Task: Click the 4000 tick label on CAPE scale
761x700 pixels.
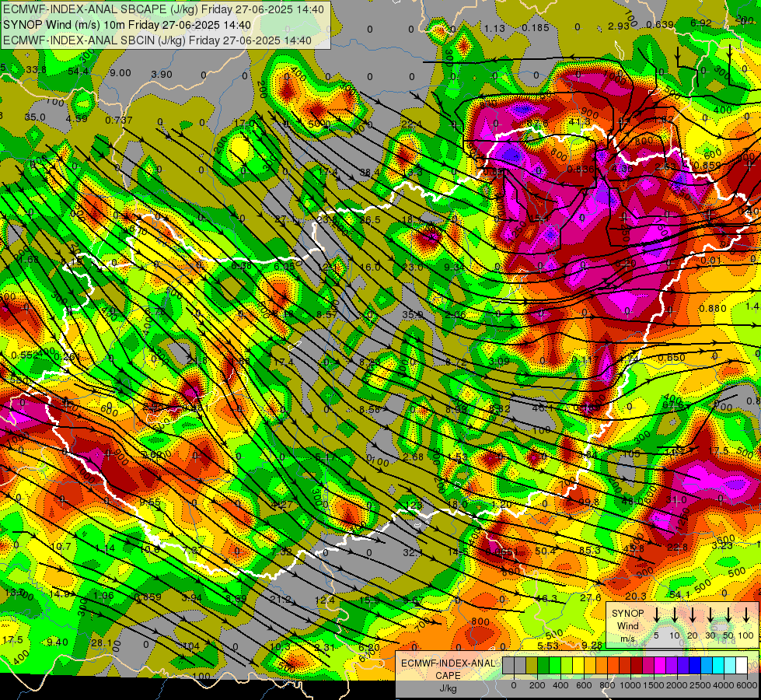Action: click(x=724, y=685)
